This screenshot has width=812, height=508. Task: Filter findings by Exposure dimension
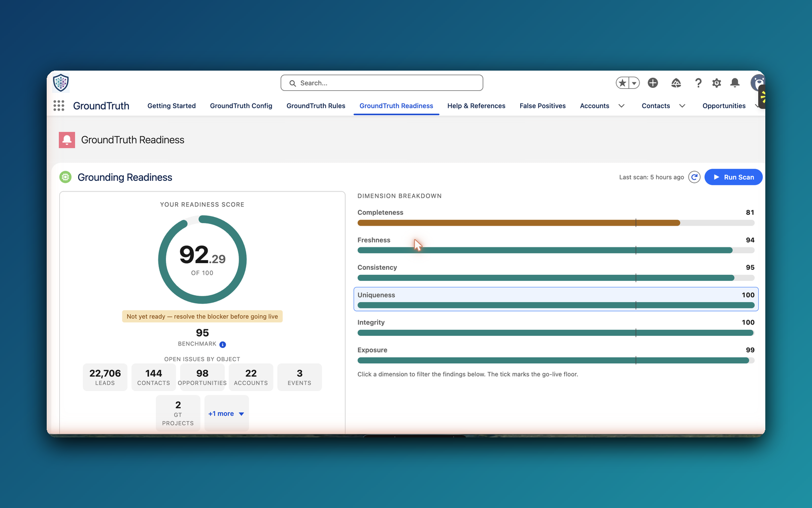(556, 355)
